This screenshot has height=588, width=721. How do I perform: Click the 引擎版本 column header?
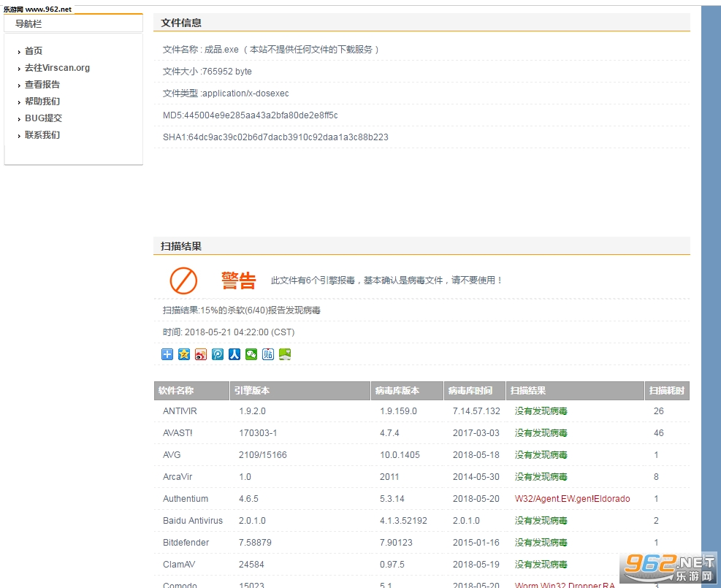tap(300, 391)
